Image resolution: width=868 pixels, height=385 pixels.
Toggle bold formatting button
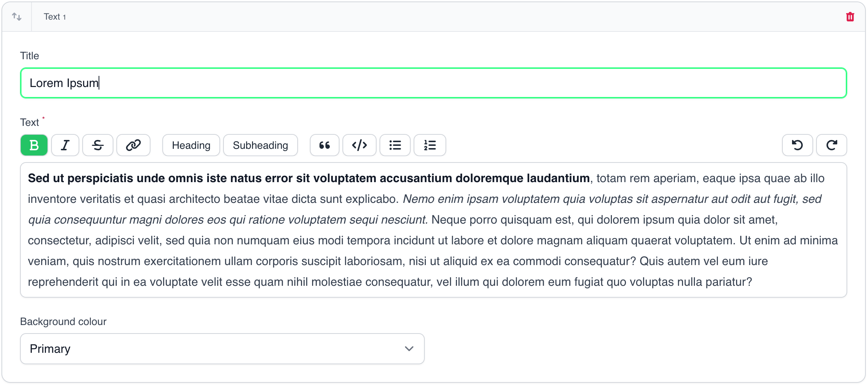[34, 145]
